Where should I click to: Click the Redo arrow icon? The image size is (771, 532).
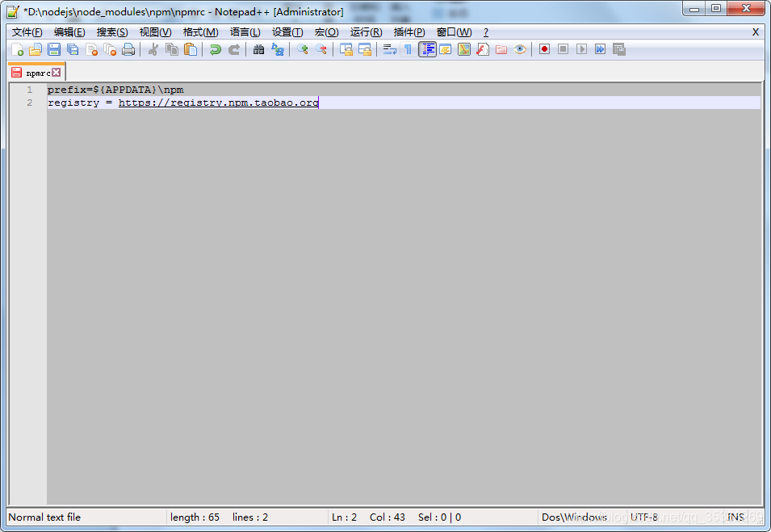[233, 50]
